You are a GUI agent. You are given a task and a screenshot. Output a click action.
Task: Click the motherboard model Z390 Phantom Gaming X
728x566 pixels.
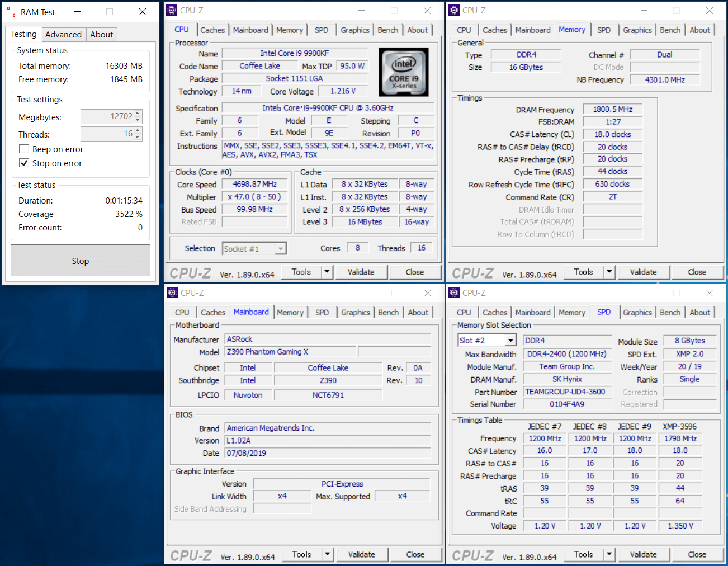coord(290,352)
